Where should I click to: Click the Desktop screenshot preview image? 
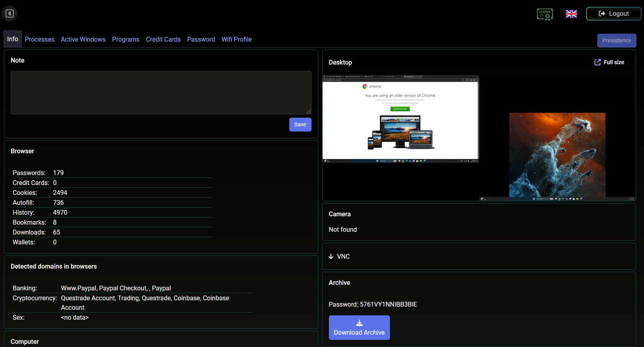[x=479, y=138]
